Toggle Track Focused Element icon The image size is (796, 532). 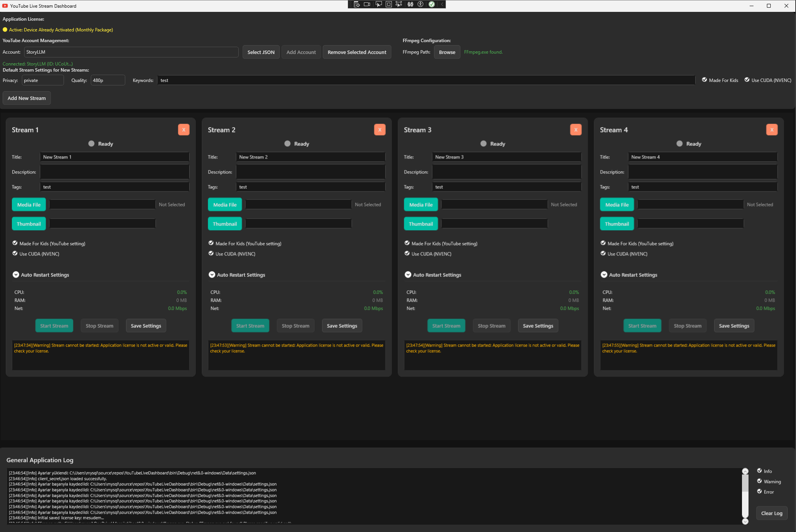399,4
